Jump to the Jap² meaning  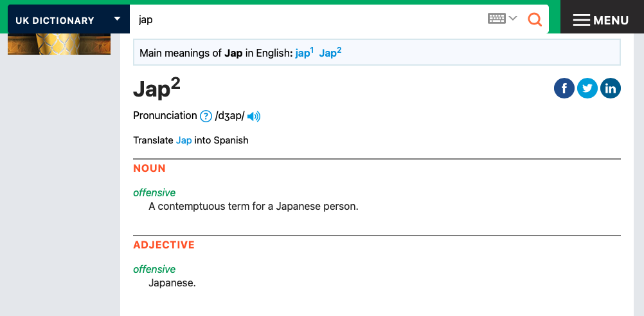coord(330,53)
